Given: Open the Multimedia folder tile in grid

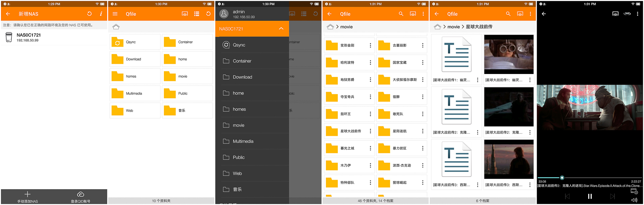Looking at the screenshot, I should 135,93.
